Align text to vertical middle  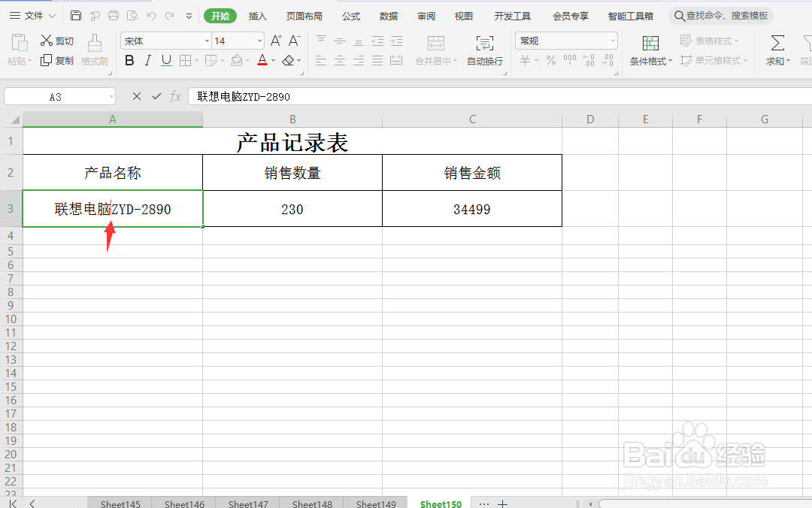point(340,41)
